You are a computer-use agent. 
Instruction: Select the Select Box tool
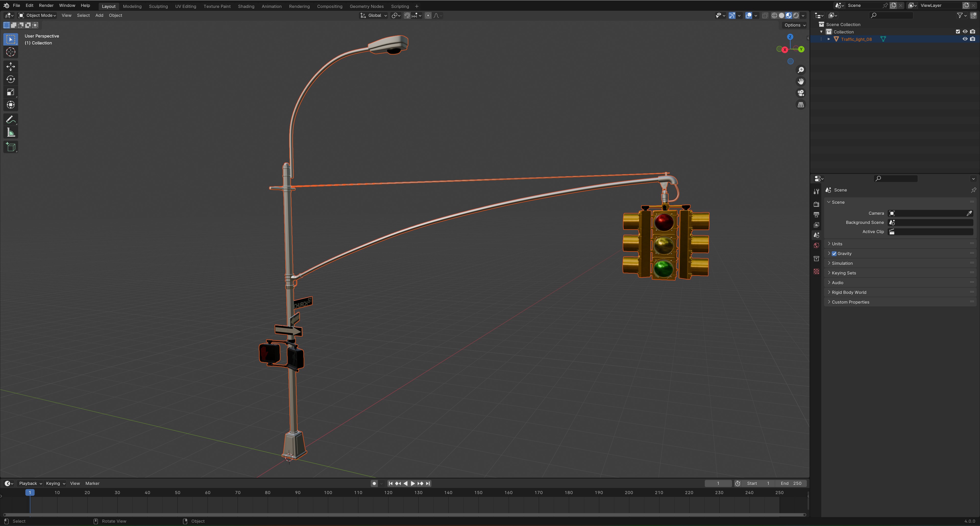(11, 39)
